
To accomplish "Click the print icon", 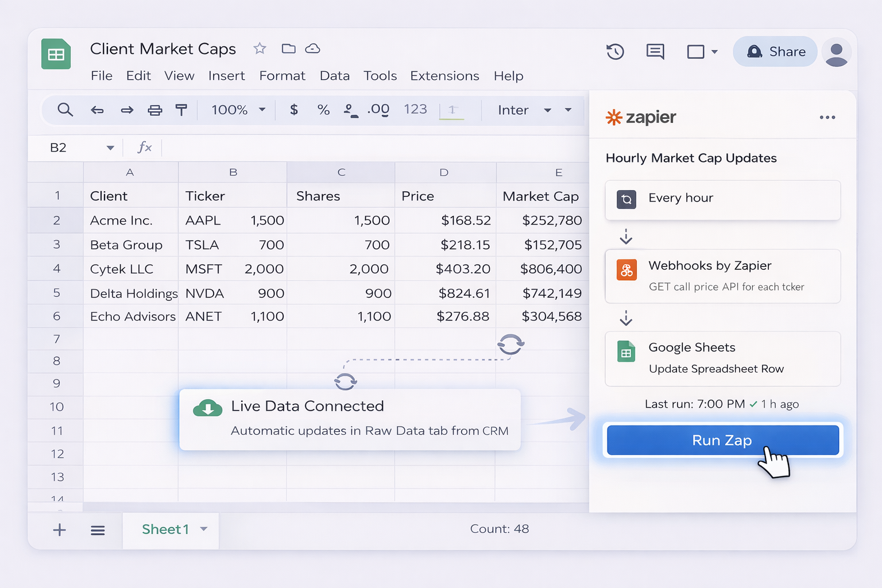I will pyautogui.click(x=154, y=110).
